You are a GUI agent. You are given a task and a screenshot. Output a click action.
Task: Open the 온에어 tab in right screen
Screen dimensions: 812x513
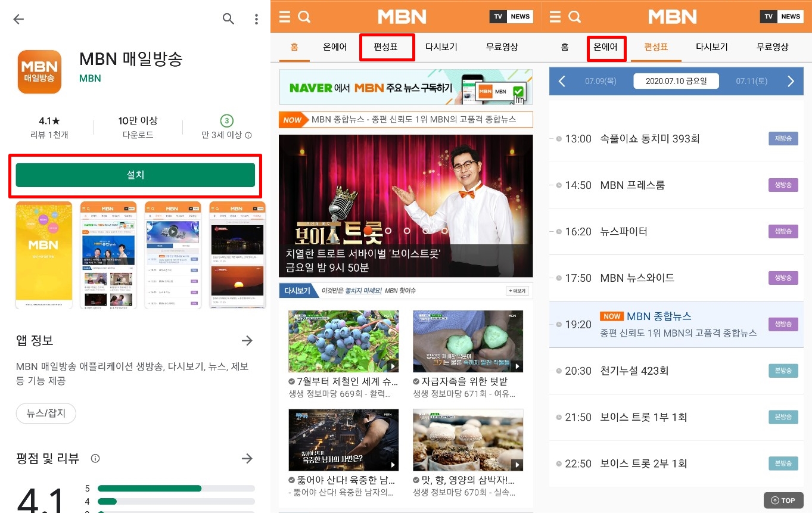click(x=606, y=46)
